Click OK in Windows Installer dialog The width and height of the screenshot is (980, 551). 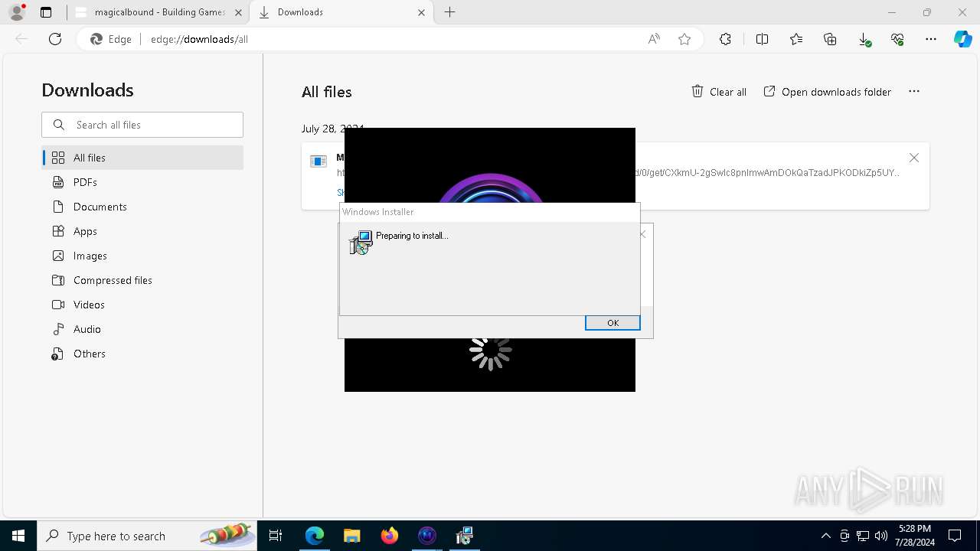(612, 323)
